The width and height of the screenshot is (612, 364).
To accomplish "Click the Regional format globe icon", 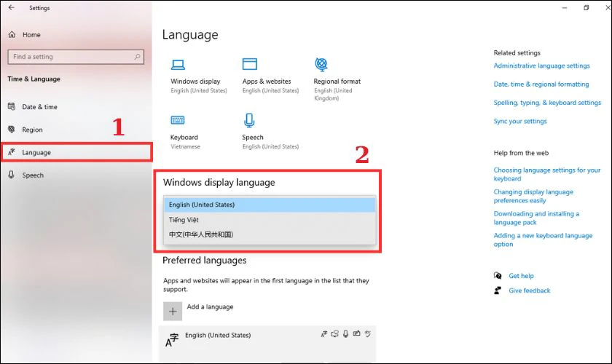I will (321, 64).
